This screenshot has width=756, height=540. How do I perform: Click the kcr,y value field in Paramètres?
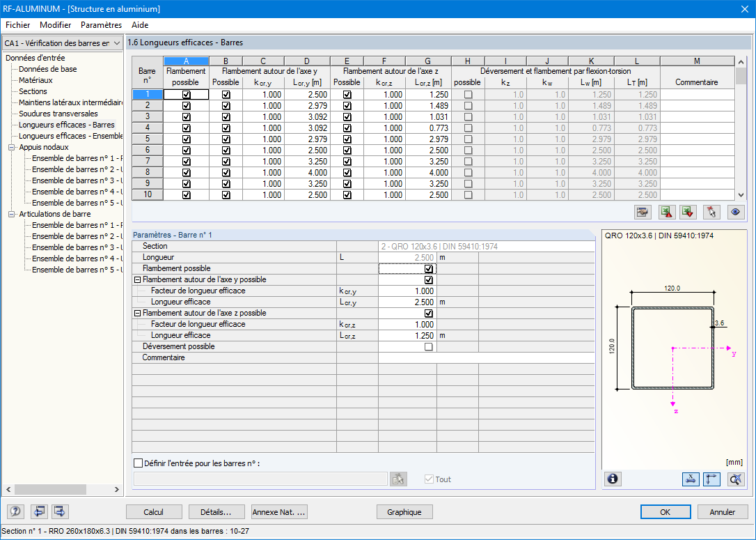point(407,291)
